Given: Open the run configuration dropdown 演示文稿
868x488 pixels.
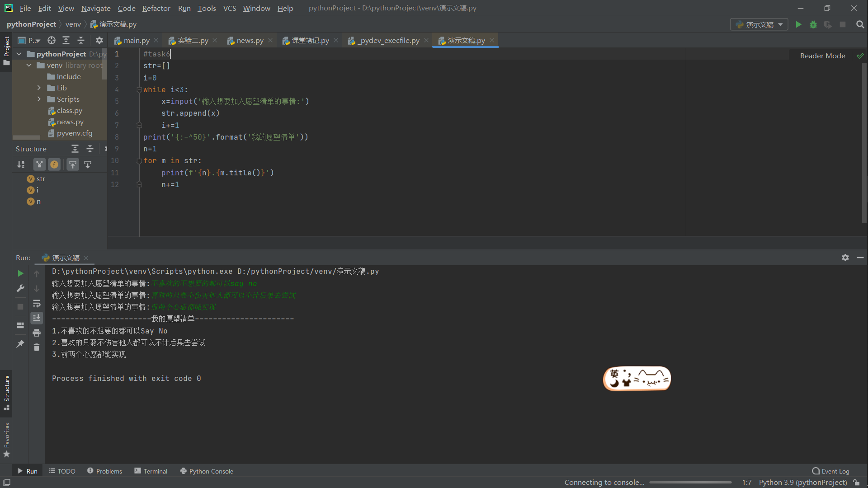Looking at the screenshot, I should [x=759, y=24].
